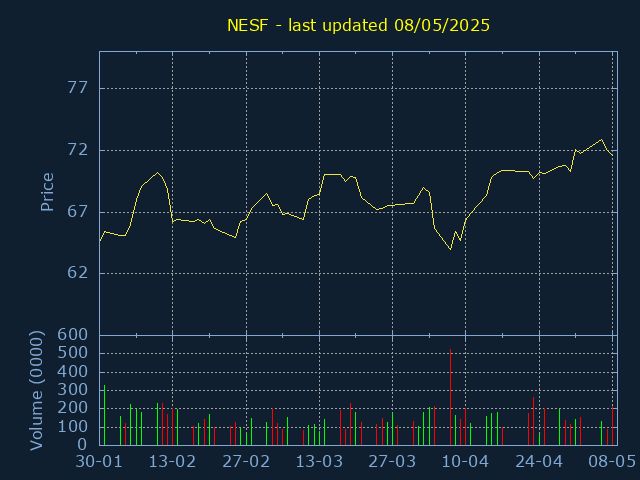Click the 600 volume axis label
640x480 pixels.
(73, 335)
